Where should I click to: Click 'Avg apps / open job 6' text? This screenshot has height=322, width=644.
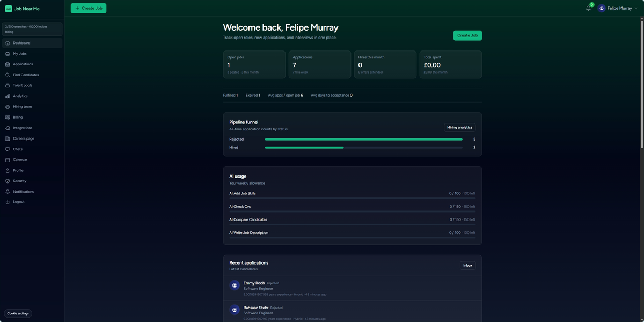[x=286, y=95]
